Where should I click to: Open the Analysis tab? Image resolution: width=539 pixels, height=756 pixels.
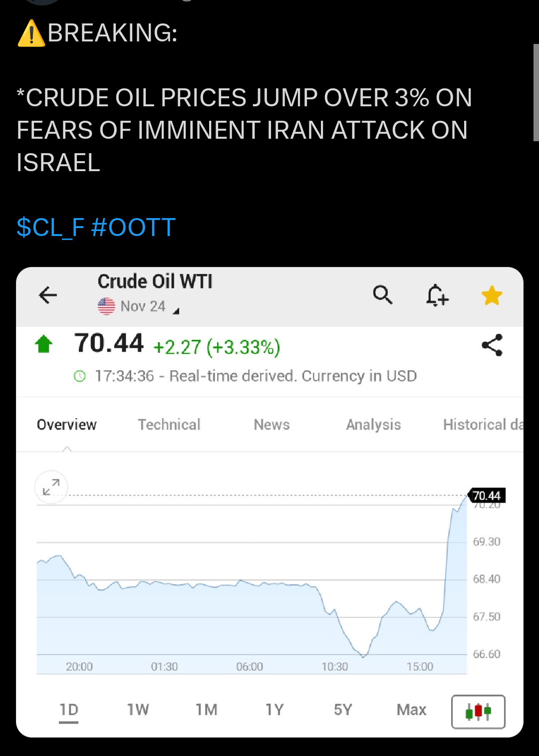373,425
